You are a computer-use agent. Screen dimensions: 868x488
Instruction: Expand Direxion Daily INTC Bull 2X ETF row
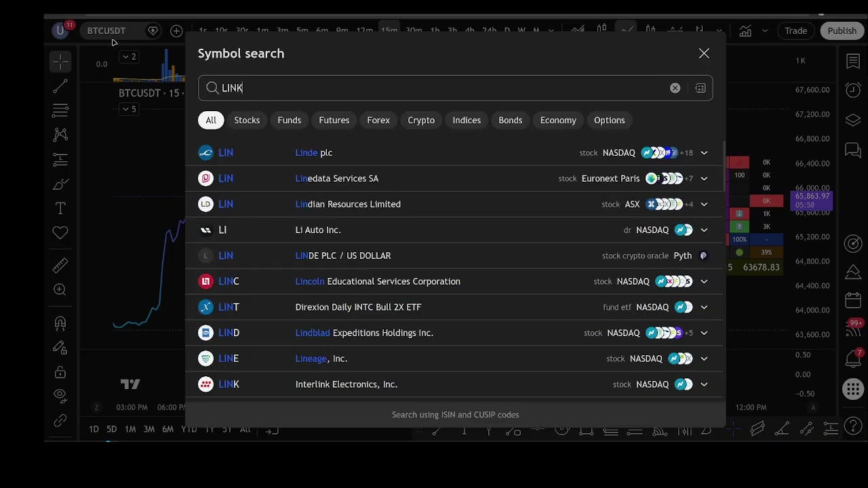704,308
